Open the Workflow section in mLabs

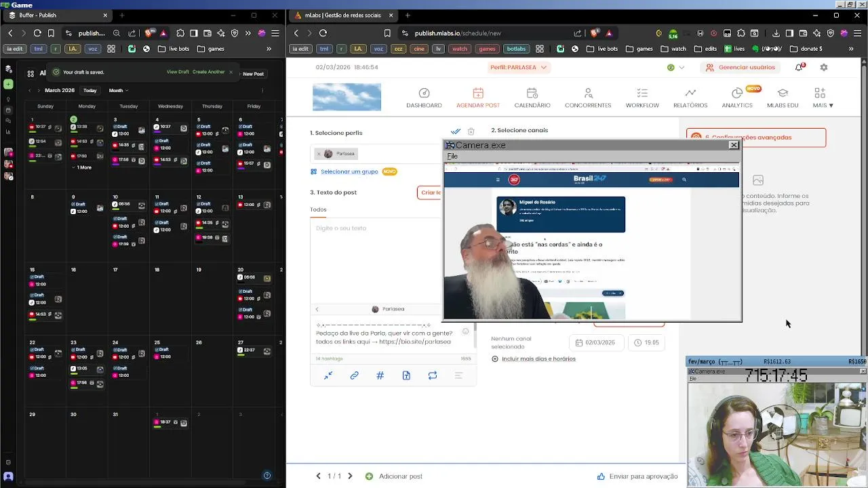pos(642,98)
